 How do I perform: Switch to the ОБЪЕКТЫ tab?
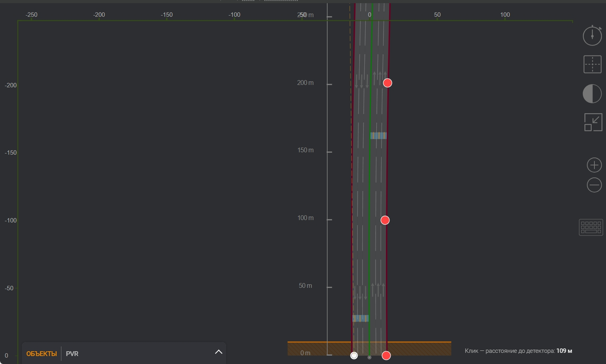coord(41,354)
